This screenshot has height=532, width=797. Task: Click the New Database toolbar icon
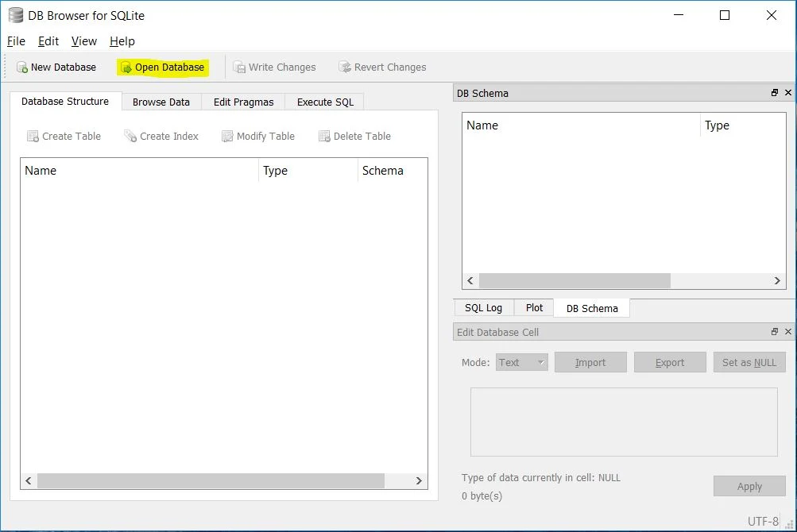(22, 67)
